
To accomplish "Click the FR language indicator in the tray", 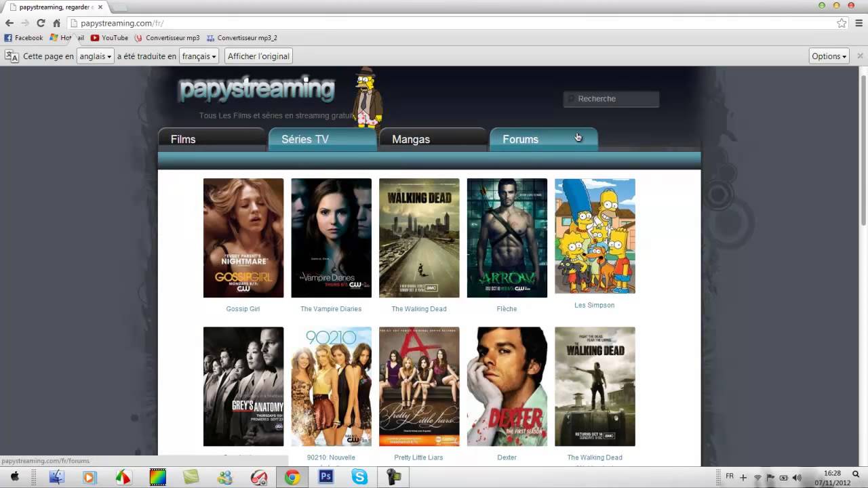I will [730, 476].
